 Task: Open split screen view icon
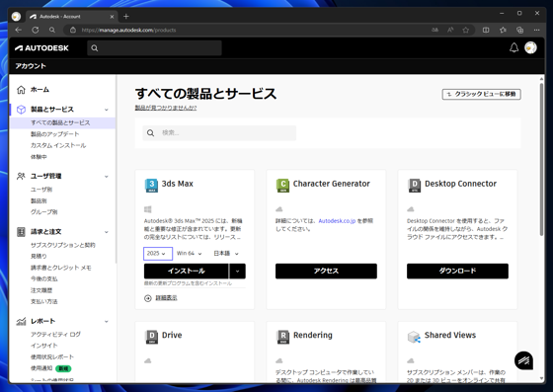pyautogui.click(x=486, y=30)
